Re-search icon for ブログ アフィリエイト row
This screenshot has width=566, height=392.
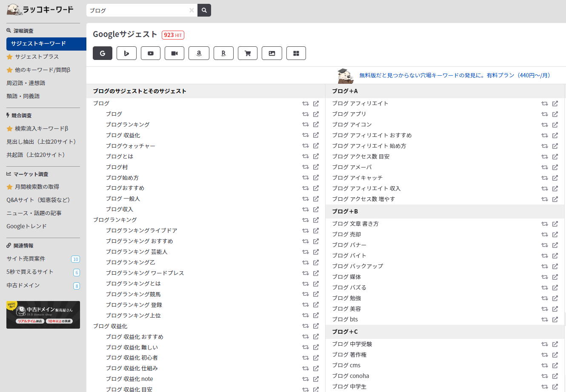pyautogui.click(x=545, y=103)
